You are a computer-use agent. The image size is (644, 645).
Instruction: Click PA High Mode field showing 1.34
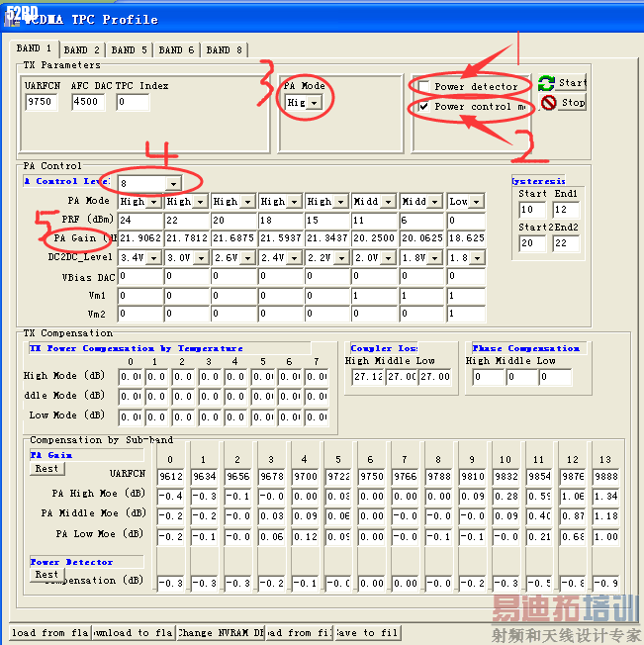click(606, 497)
